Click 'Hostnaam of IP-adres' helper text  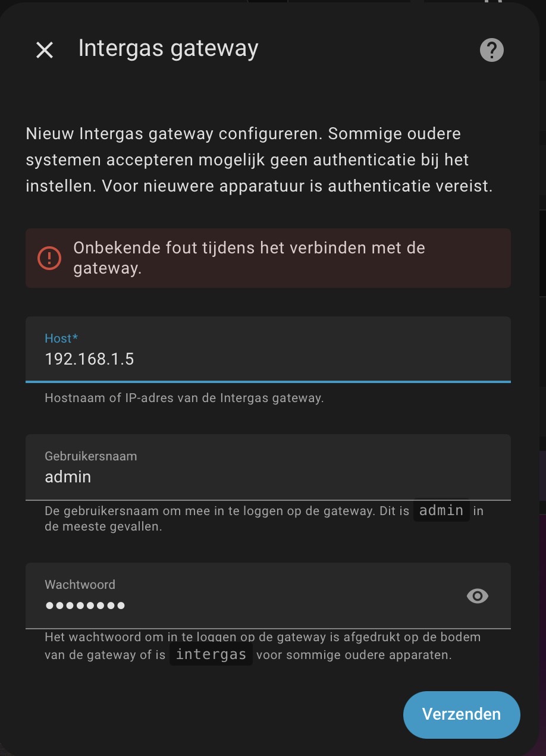[x=184, y=398]
